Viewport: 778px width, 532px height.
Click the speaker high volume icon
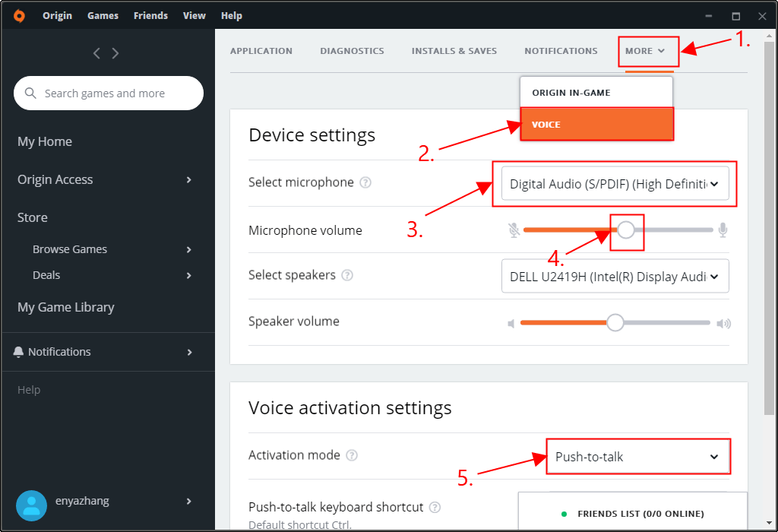(723, 324)
